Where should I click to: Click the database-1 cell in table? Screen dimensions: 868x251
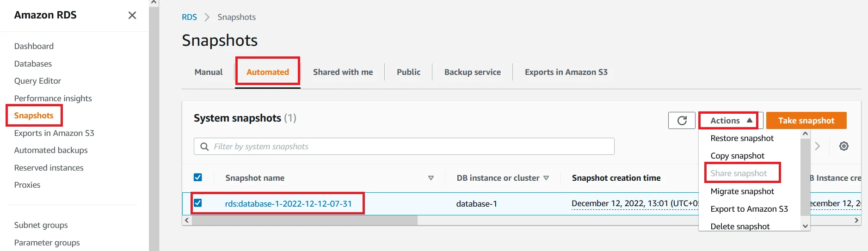point(476,204)
